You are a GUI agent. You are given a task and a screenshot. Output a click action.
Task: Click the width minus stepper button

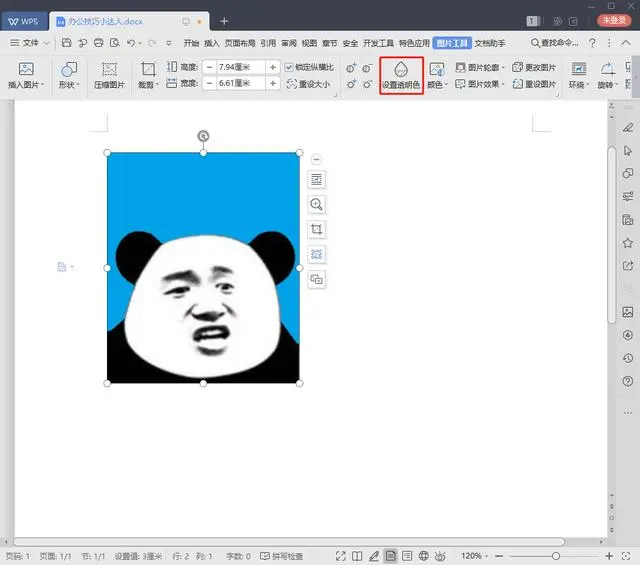click(209, 83)
